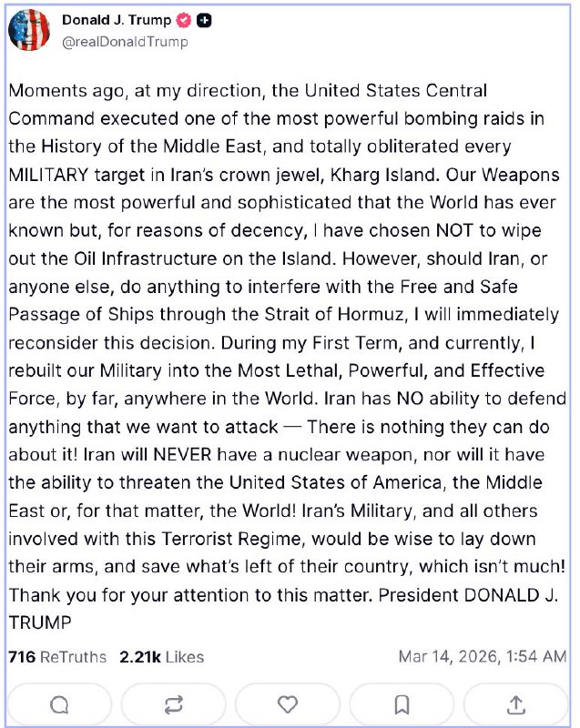This screenshot has width=580, height=728.
Task: Like the post with the heart icon
Action: [288, 704]
